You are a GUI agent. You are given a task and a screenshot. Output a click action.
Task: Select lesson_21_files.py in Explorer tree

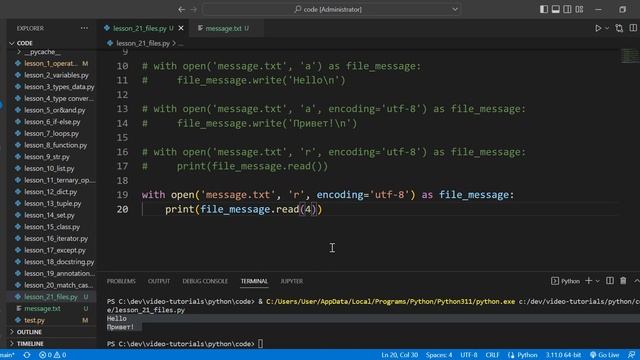pos(51,297)
